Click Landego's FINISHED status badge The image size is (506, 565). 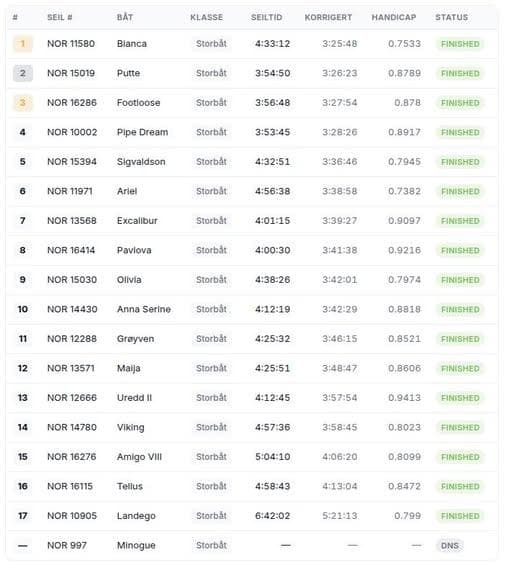[460, 516]
